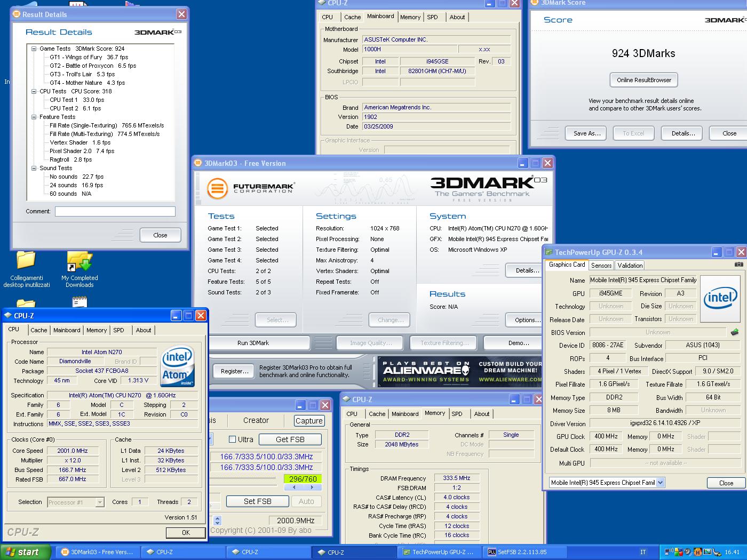Switch to TechPowerUp GPU-Z taskbar item
Viewport: 747px width, 560px height.
point(440,552)
